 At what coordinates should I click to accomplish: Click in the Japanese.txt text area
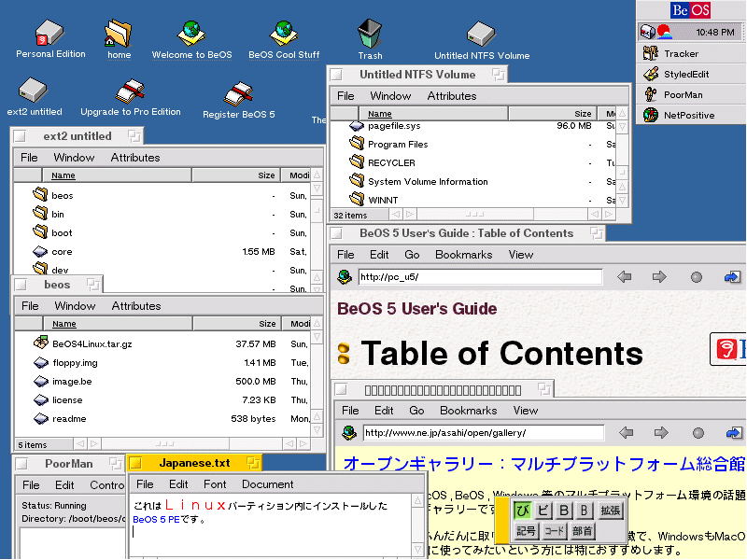click(x=271, y=524)
